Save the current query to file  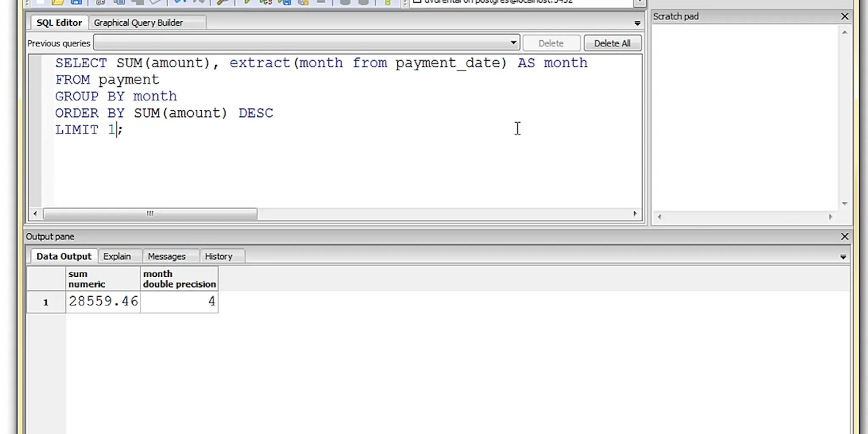(77, 3)
